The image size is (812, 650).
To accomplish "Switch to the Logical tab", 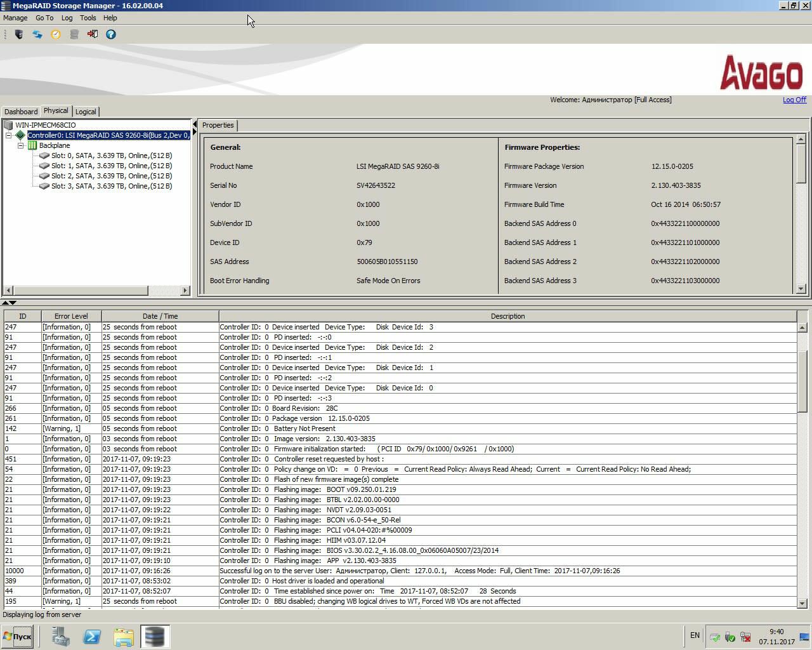I will [x=86, y=112].
